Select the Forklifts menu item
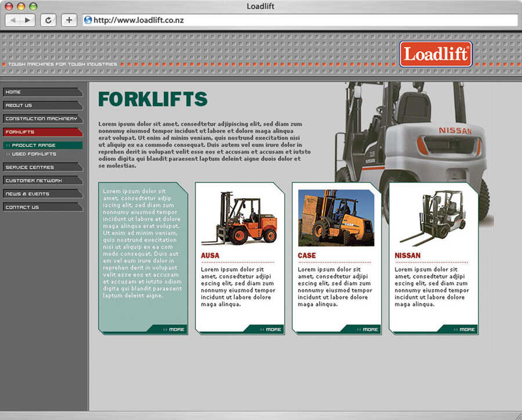 click(42, 132)
